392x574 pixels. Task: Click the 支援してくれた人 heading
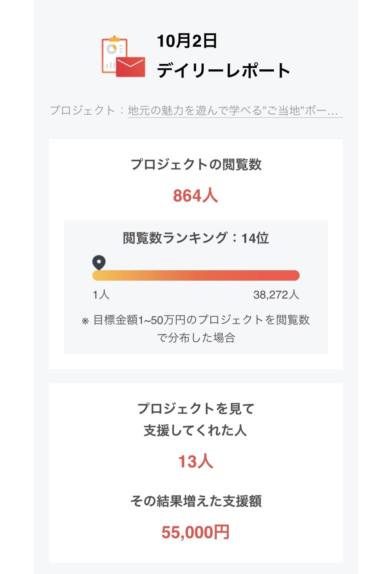pos(196,431)
